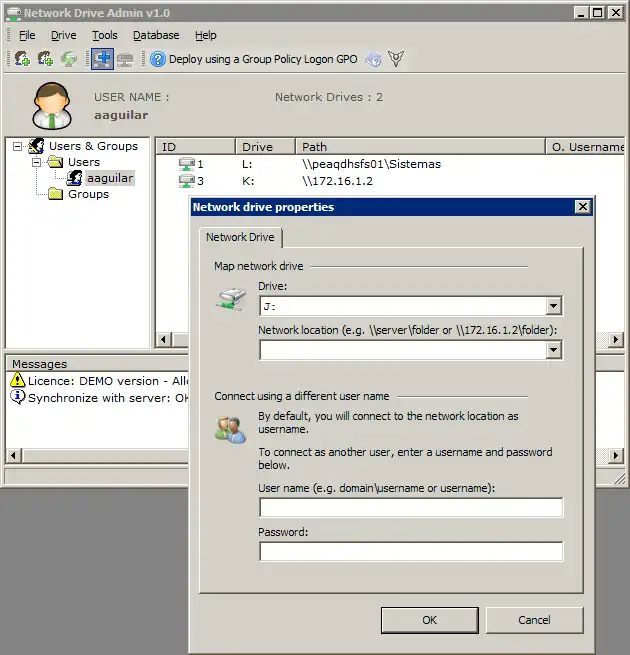Click the add network drive icon
Screen dimensions: 630x655
(x=102, y=59)
